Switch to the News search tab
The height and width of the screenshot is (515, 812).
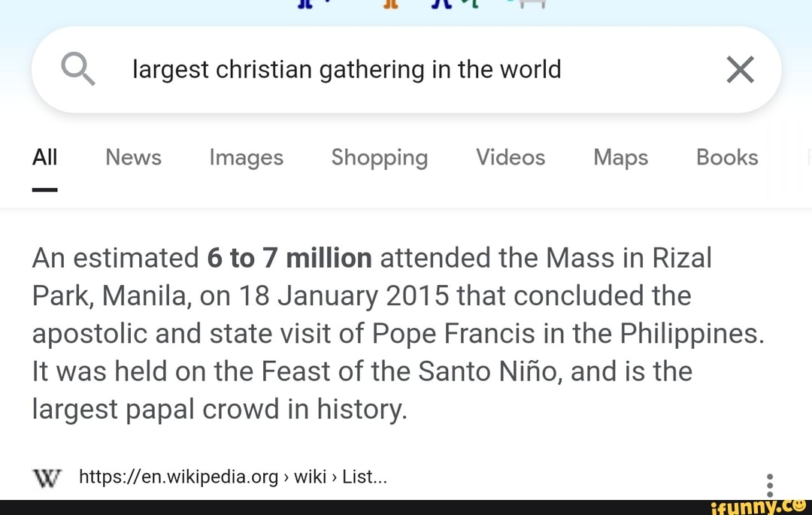coord(133,157)
